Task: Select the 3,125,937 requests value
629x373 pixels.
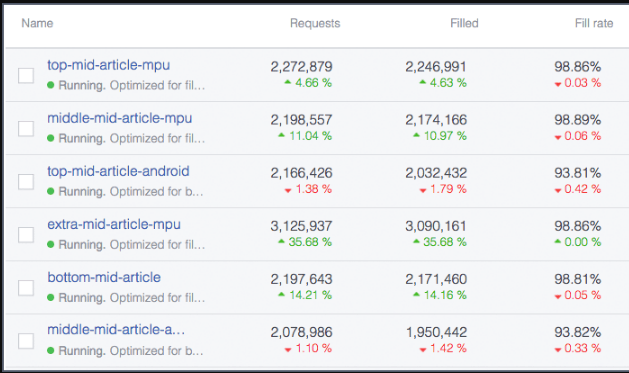Action: [x=301, y=226]
